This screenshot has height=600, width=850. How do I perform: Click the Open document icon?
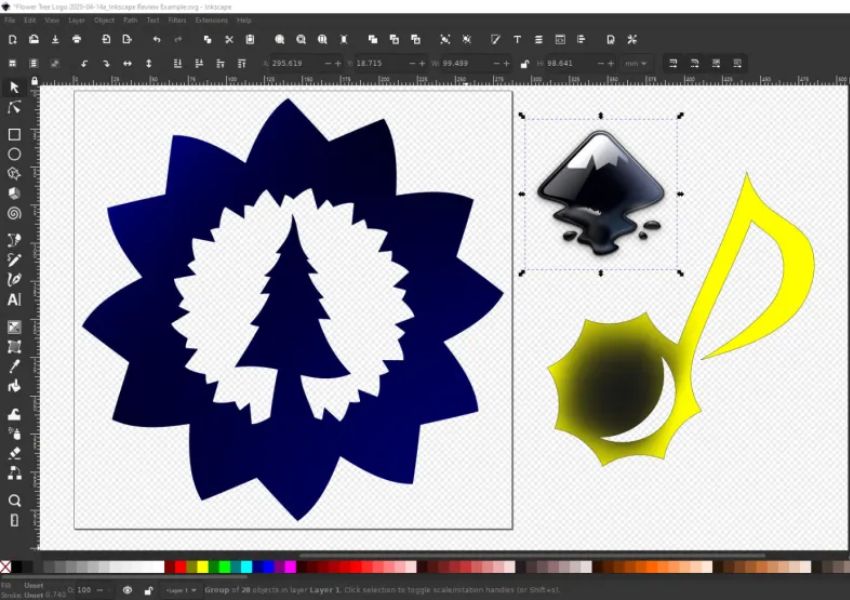coord(34,40)
